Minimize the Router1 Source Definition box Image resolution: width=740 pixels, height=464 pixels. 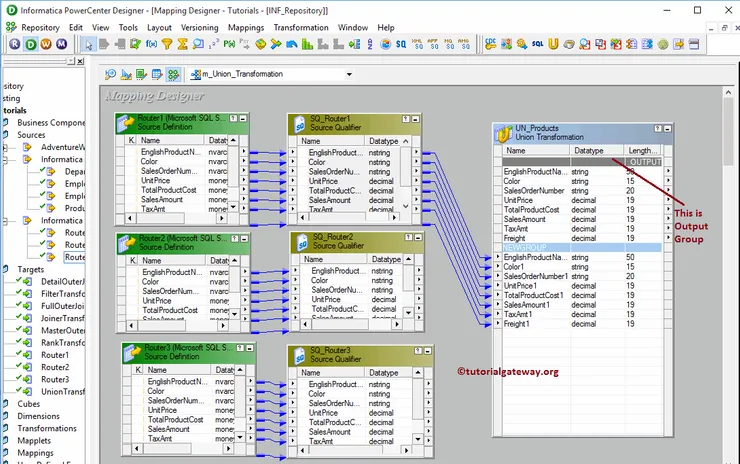coord(243,118)
